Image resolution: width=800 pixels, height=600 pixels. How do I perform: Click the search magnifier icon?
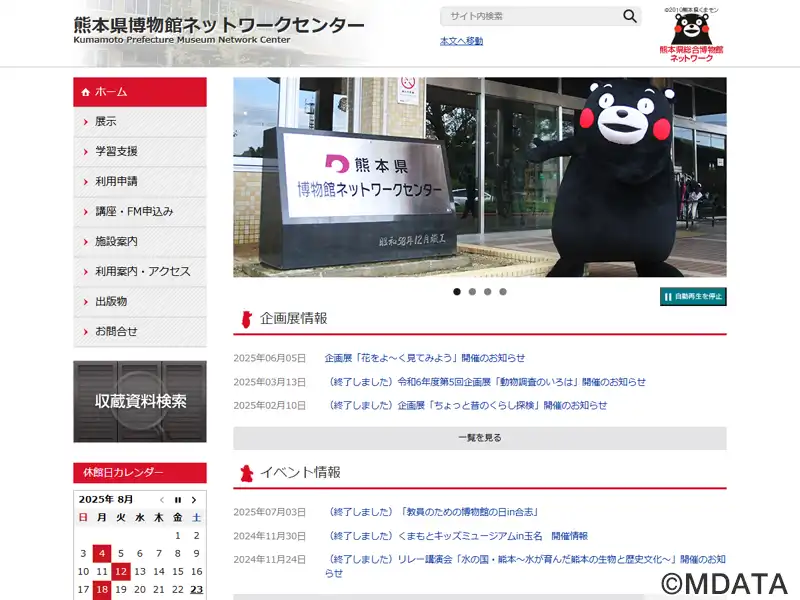point(630,16)
